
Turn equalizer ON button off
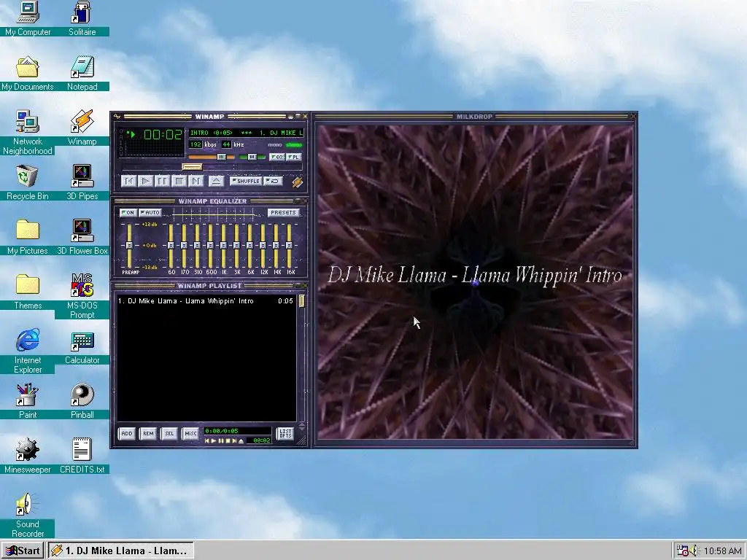(128, 212)
